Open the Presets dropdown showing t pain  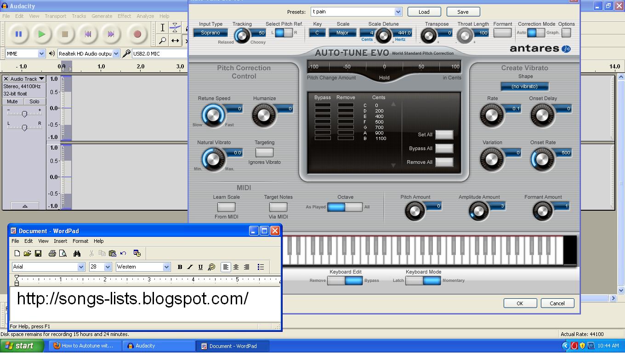pyautogui.click(x=357, y=11)
